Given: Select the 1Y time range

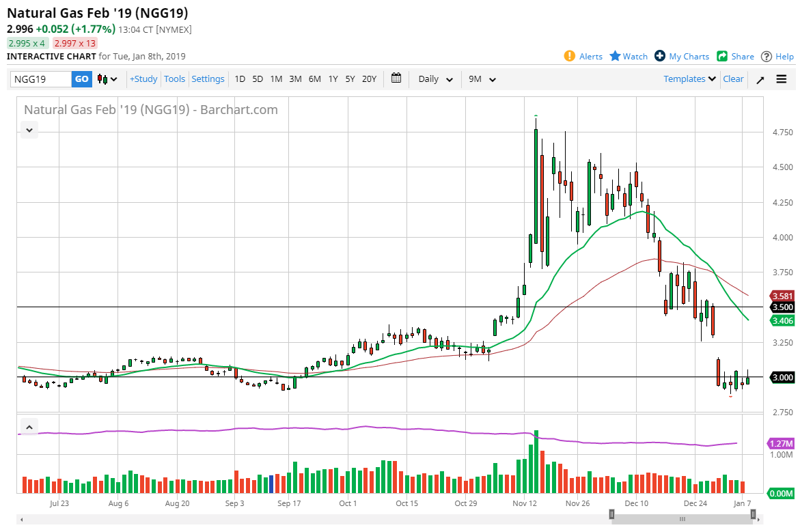Looking at the screenshot, I should [x=333, y=79].
